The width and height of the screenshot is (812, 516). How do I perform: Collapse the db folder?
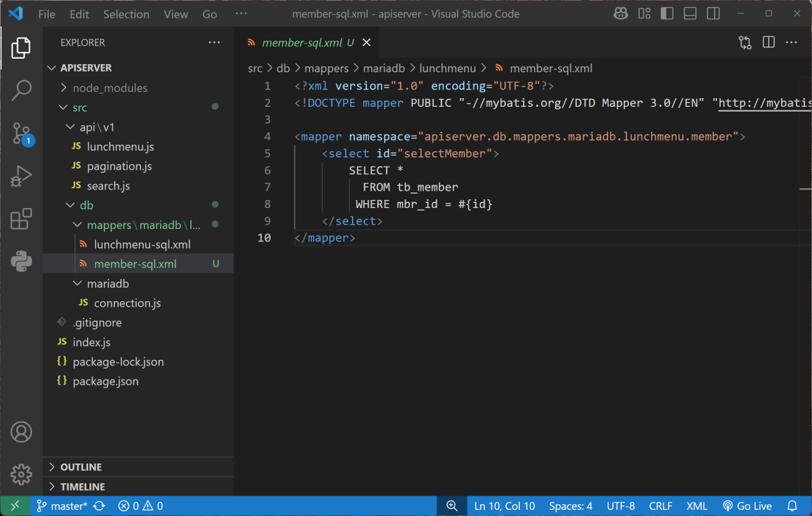coord(138,205)
